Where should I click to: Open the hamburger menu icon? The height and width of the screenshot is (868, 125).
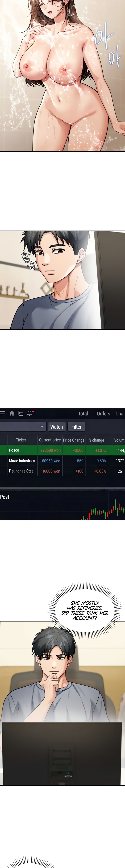[x=2, y=413]
